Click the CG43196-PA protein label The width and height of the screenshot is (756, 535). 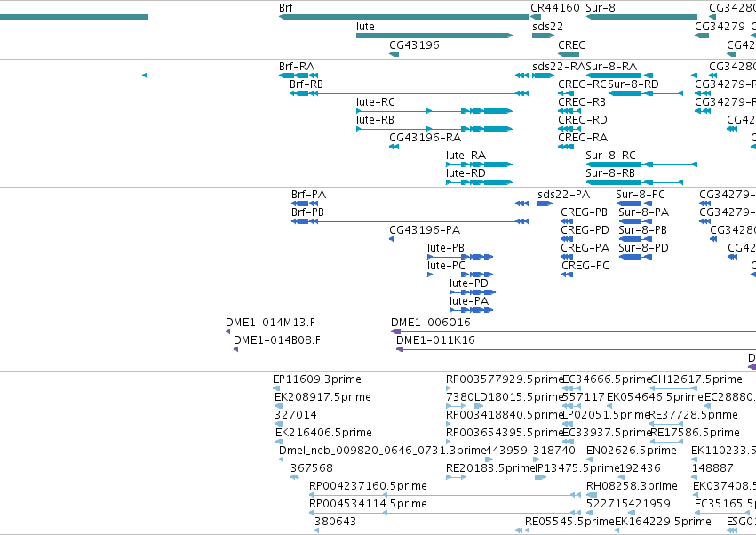point(425,230)
